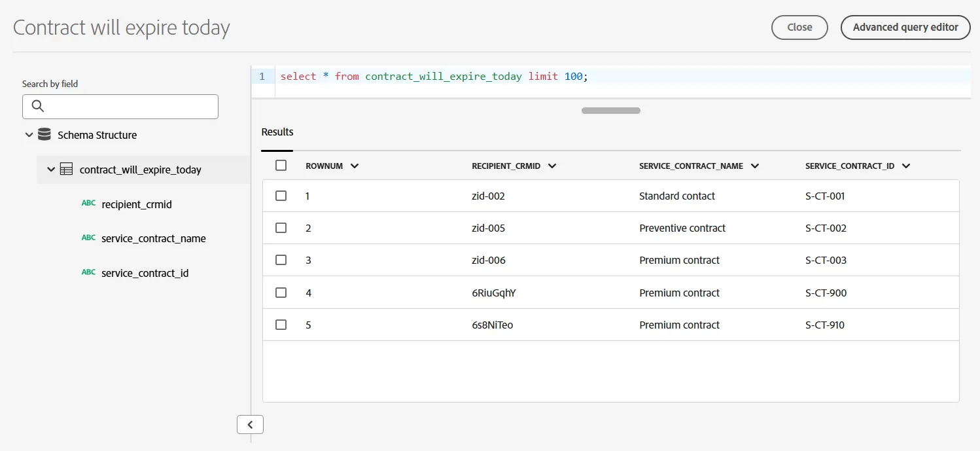Click the S-CT-900 cell
This screenshot has height=451, width=980.
point(826,293)
